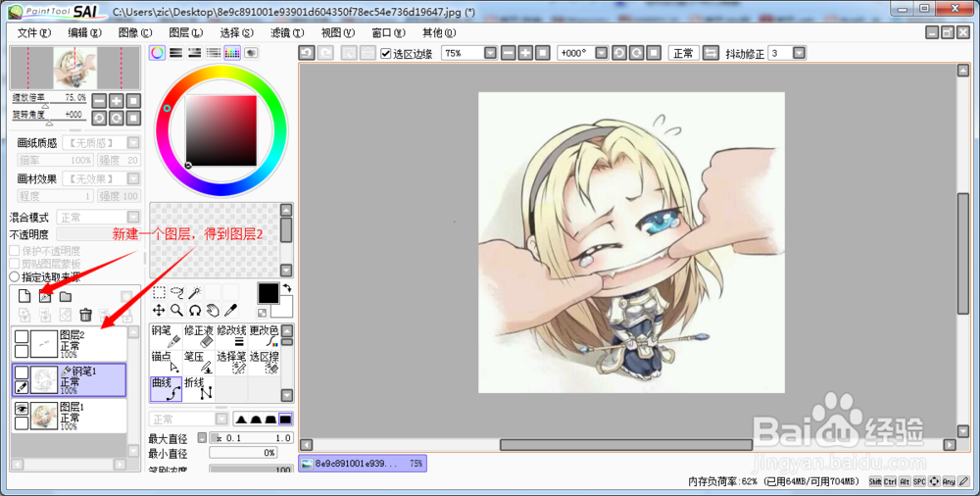
Task: Select the rectangular selection tool
Action: [160, 292]
